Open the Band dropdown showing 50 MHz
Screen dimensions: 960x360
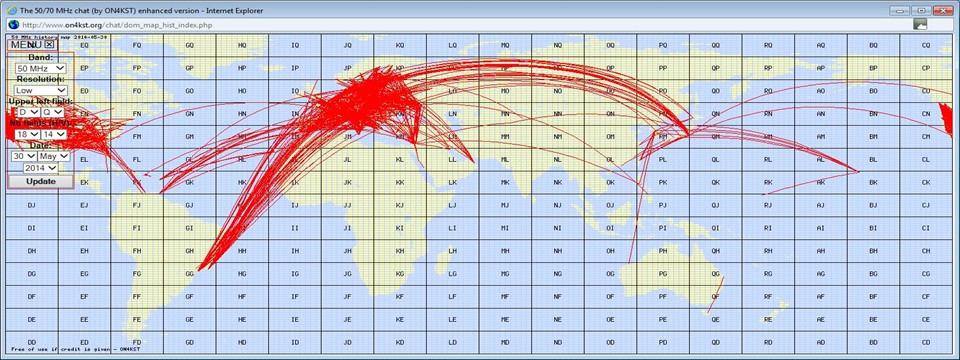[41, 69]
